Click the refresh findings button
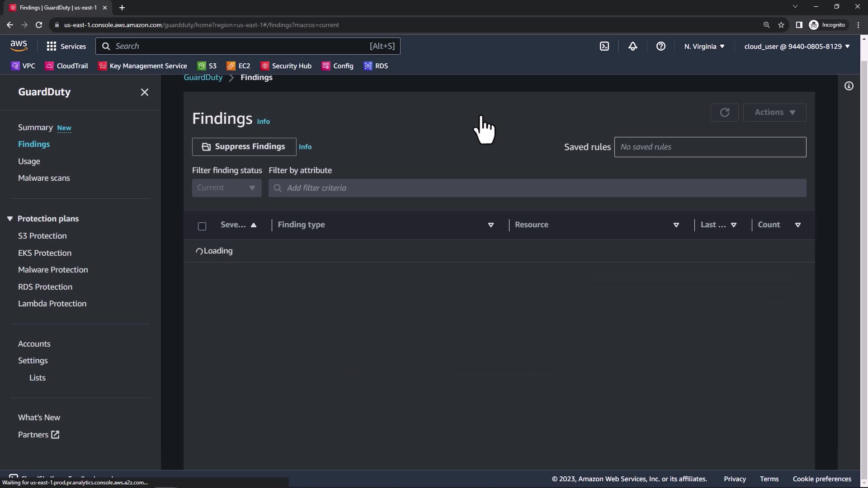This screenshot has height=488, width=868. pos(724,113)
